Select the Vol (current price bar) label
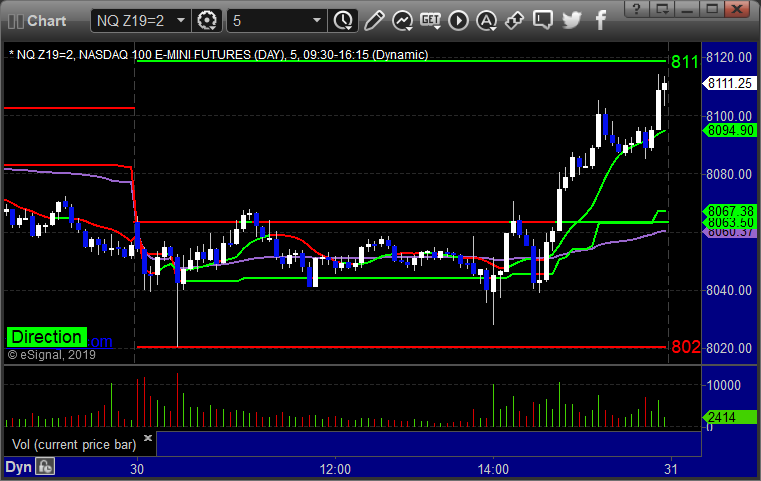Image resolution: width=761 pixels, height=481 pixels. click(x=74, y=445)
